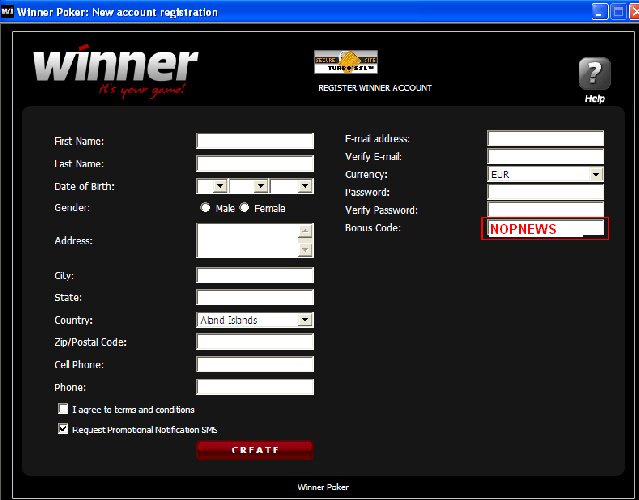Click inside the Address text area
The width and height of the screenshot is (639, 500).
[x=247, y=240]
